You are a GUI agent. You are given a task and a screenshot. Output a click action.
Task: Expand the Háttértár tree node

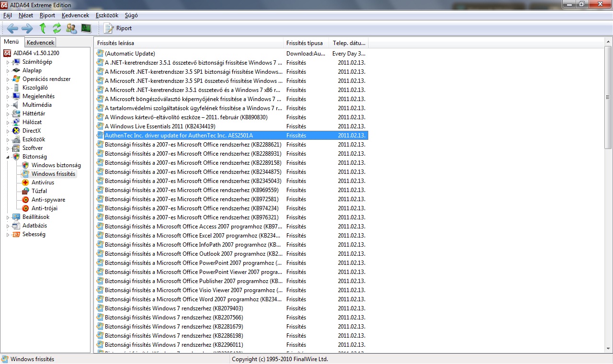tap(8, 114)
